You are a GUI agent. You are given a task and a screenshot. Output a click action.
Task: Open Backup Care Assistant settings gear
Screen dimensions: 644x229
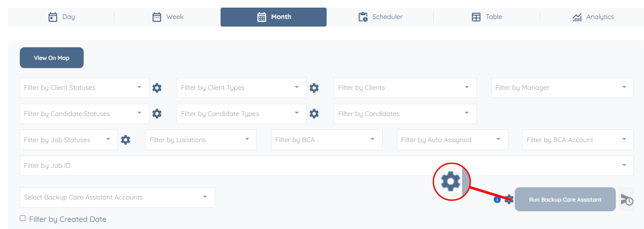click(509, 199)
